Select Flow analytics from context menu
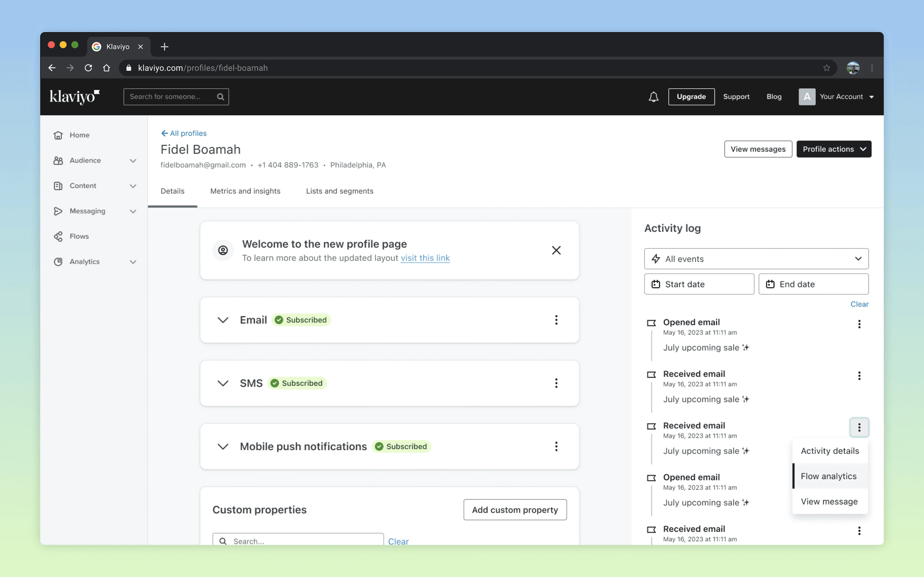The width and height of the screenshot is (924, 577). pos(828,476)
